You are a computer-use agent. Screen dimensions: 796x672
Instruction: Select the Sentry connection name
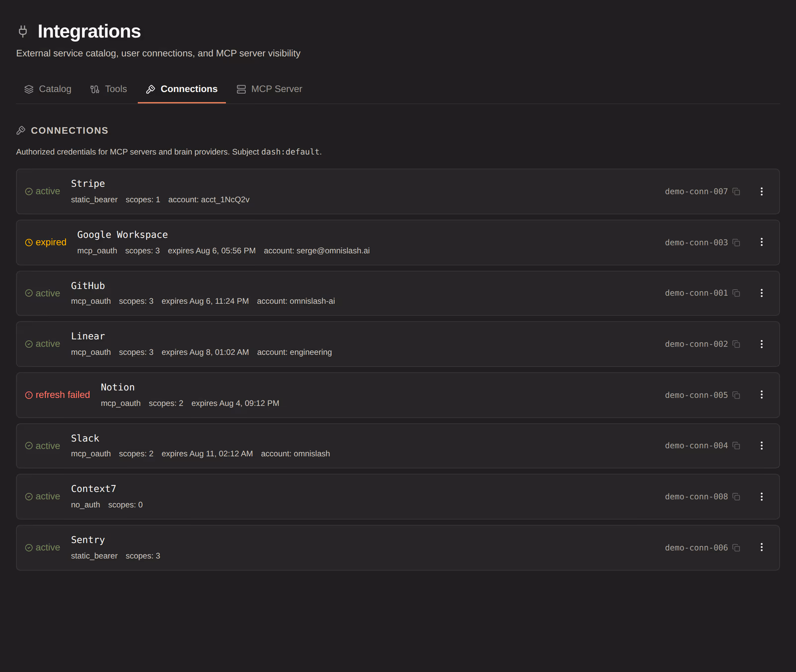tap(88, 540)
